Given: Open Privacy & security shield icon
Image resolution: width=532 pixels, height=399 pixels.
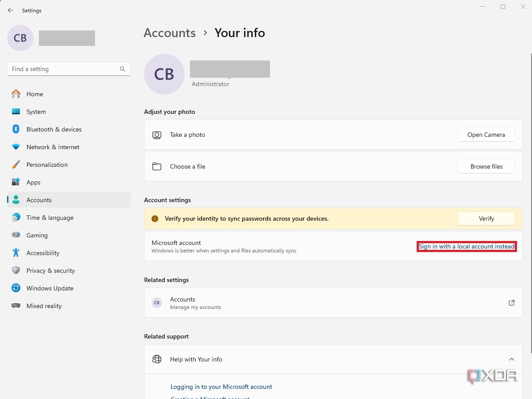Looking at the screenshot, I should (16, 271).
